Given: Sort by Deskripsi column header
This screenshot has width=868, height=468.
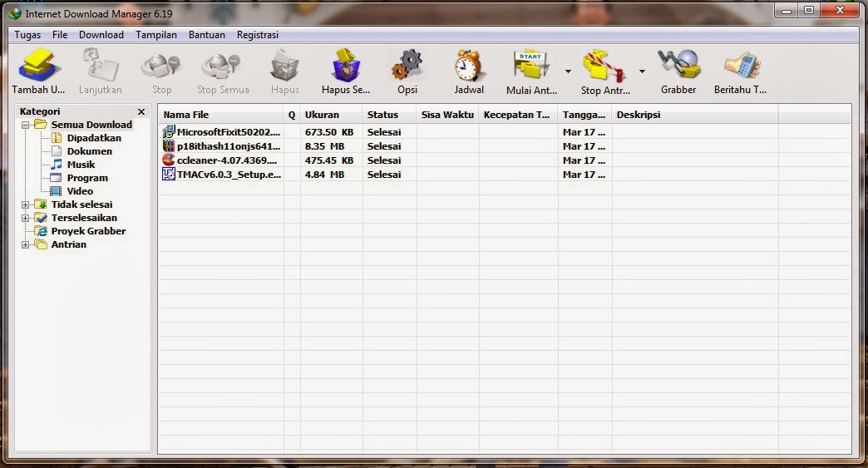Looking at the screenshot, I should click(x=695, y=115).
